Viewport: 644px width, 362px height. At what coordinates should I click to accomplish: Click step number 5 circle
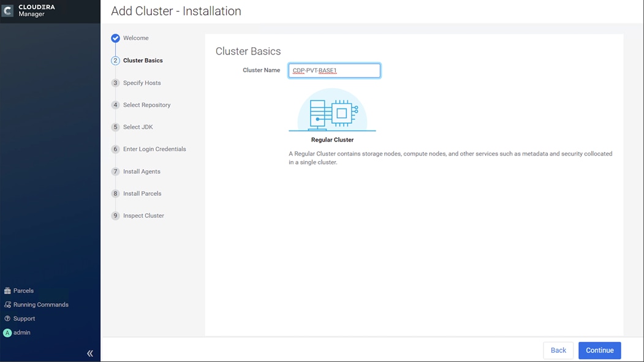pyautogui.click(x=115, y=127)
